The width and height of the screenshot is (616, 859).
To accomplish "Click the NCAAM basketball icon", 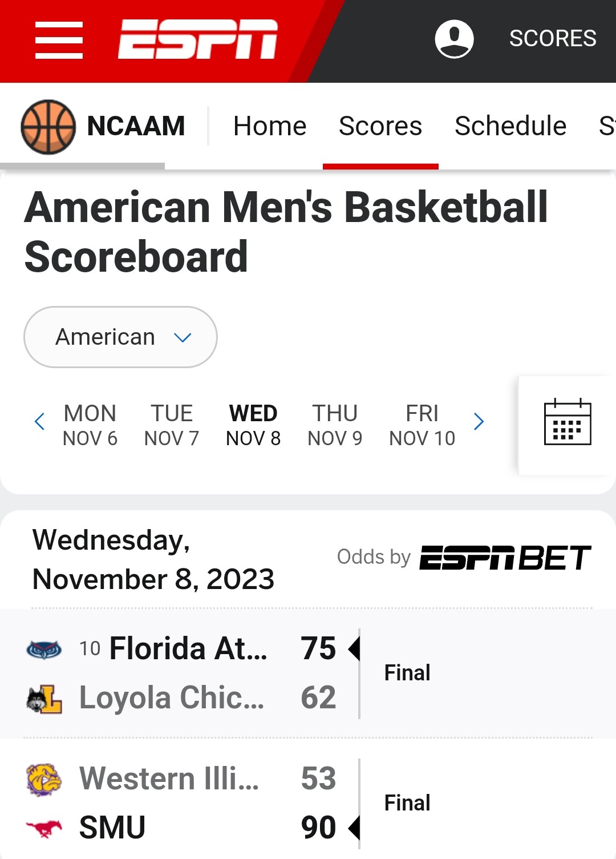I will (x=48, y=127).
